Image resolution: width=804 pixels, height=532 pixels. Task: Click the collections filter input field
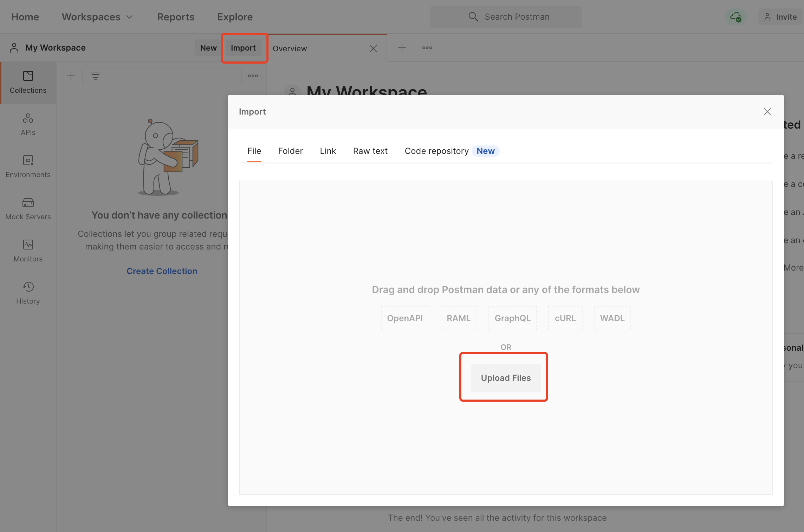[162, 76]
